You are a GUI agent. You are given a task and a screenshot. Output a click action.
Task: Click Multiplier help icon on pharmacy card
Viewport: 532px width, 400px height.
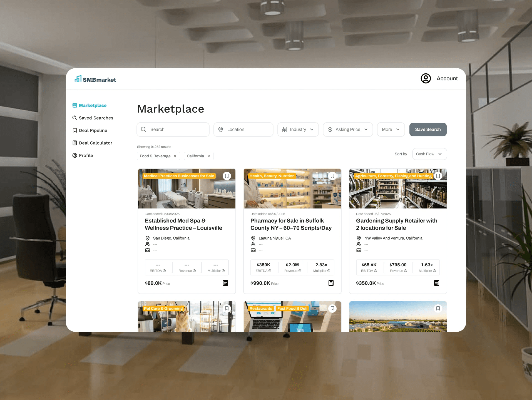click(329, 271)
